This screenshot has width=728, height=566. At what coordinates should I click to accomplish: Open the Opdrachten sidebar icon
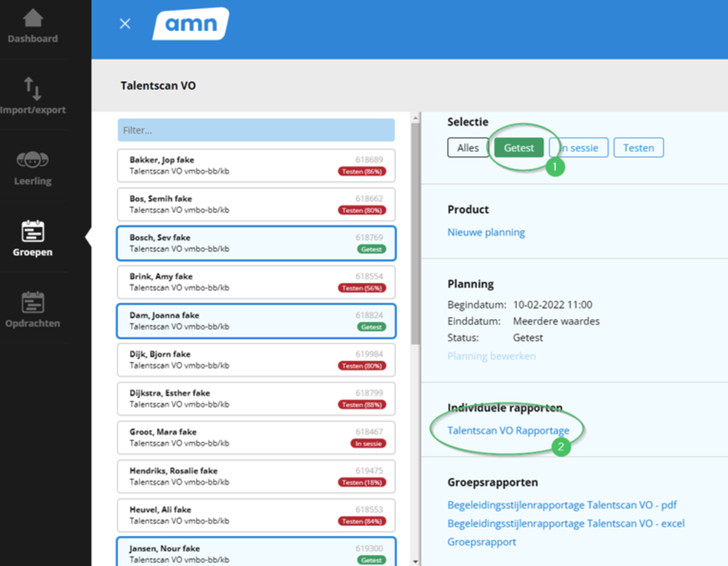tap(32, 303)
